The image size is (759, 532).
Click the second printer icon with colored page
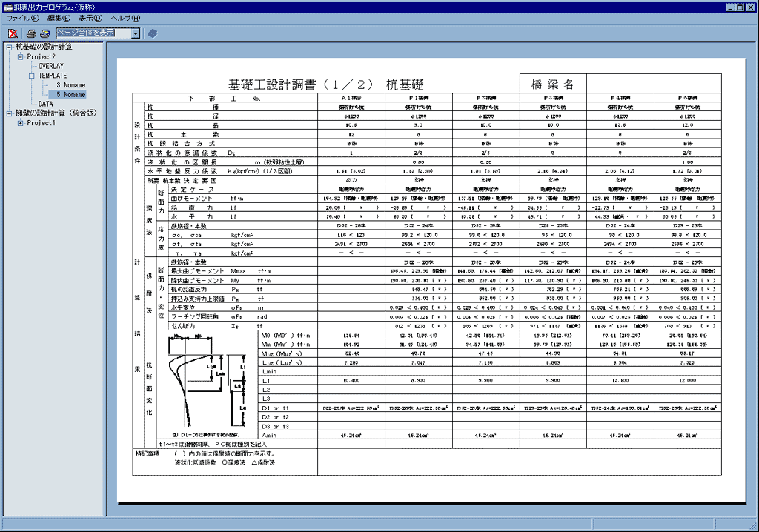pyautogui.click(x=44, y=33)
